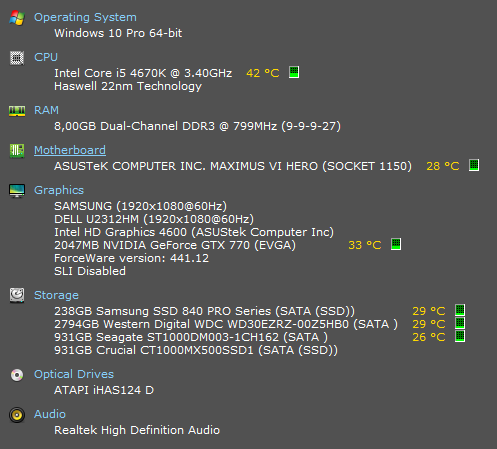
Task: Open the Motherboard section link
Action: click(70, 150)
